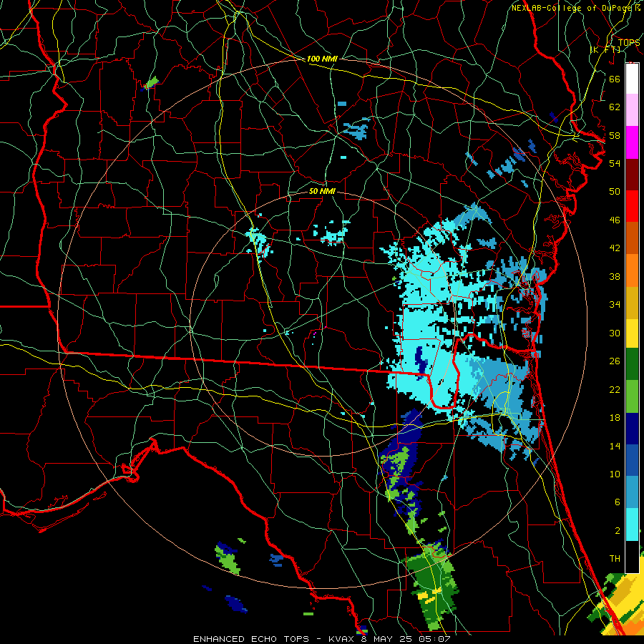Click the "18" legend value
644x644 pixels.
(615, 418)
